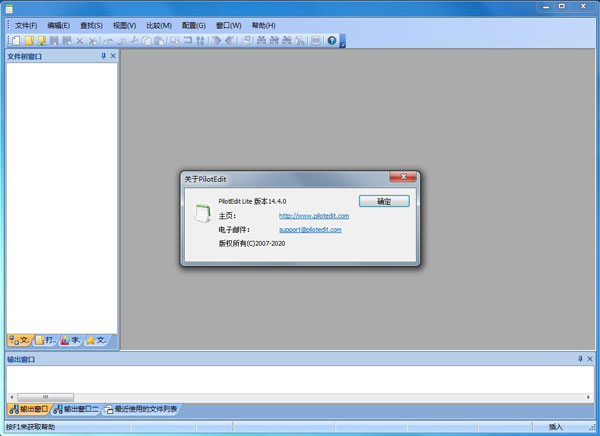
Task: Click the Close All files toolbar icon
Action: [93, 40]
